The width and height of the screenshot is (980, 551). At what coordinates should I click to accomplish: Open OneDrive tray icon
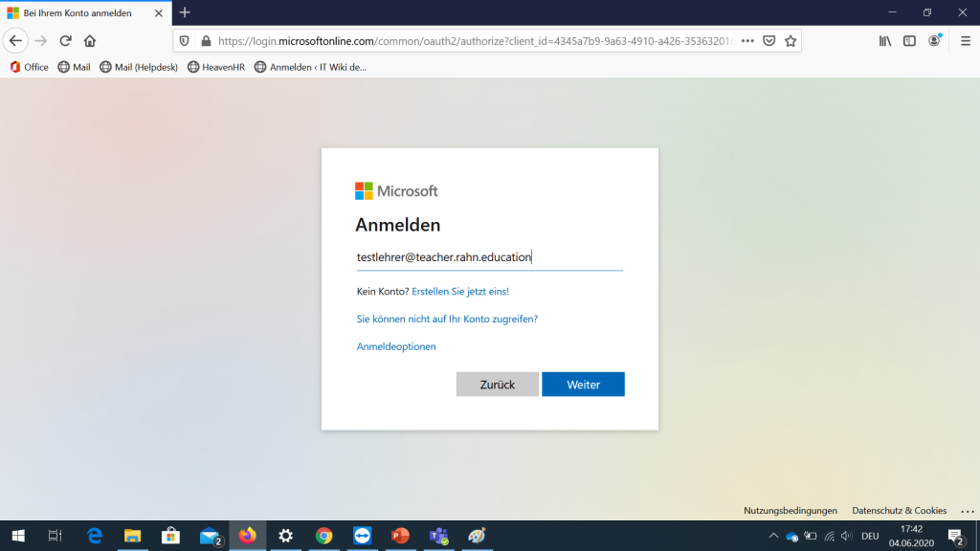791,537
